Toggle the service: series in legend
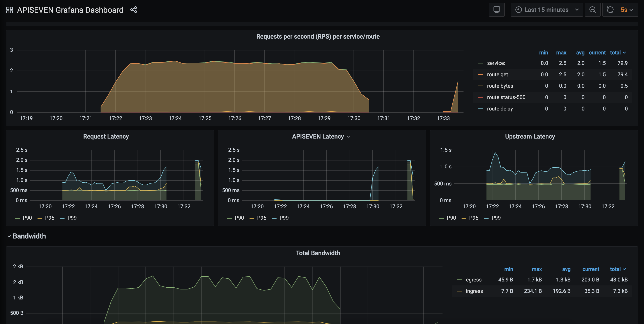This screenshot has height=324, width=644. click(496, 63)
